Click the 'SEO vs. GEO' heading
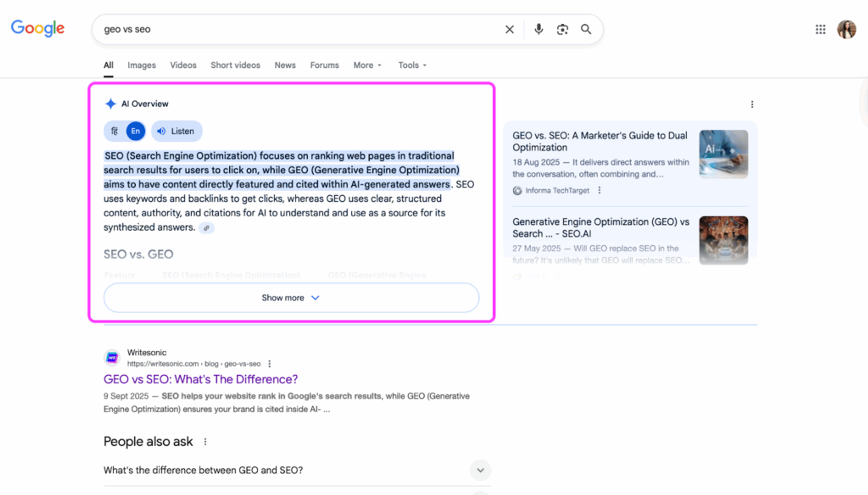This screenshot has width=868, height=495. point(138,254)
